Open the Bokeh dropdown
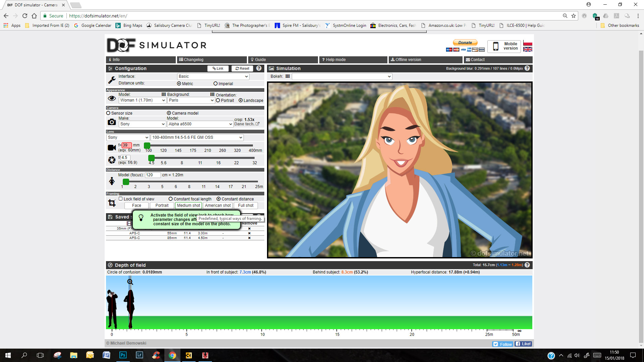 342,76
